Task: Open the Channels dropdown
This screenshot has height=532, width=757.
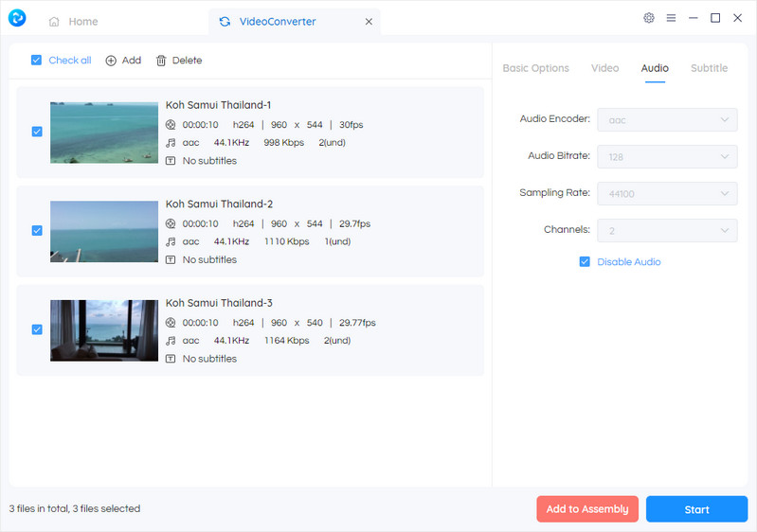Action: [x=667, y=231]
